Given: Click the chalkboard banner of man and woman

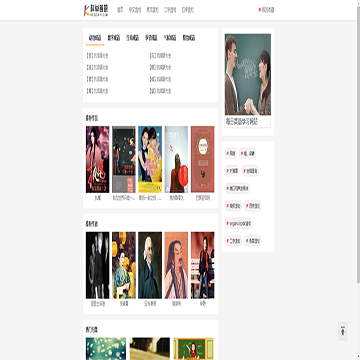Looking at the screenshot, I should 248,74.
